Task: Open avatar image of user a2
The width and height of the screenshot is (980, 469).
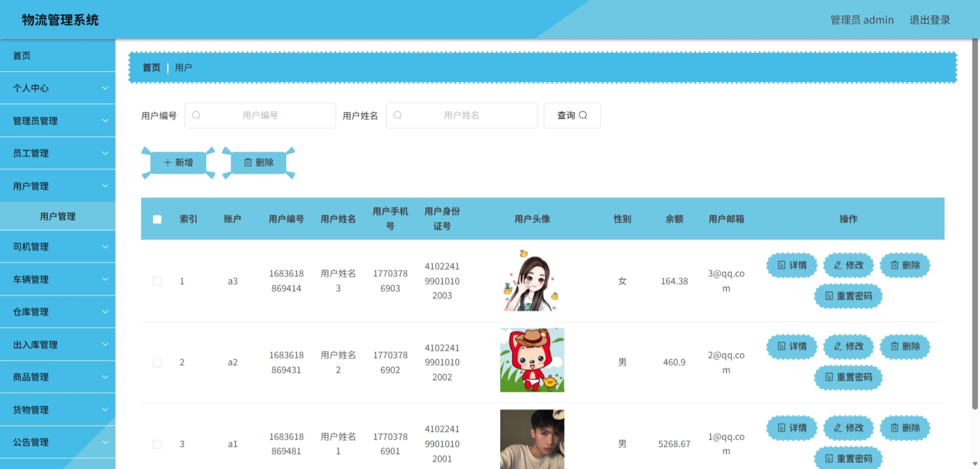Action: pyautogui.click(x=532, y=360)
